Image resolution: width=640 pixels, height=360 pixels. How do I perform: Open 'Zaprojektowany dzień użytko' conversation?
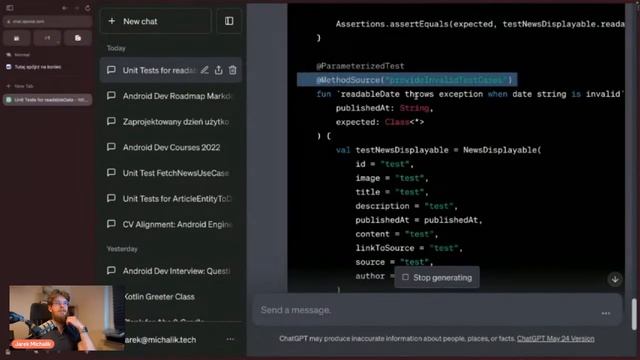pyautogui.click(x=170, y=122)
